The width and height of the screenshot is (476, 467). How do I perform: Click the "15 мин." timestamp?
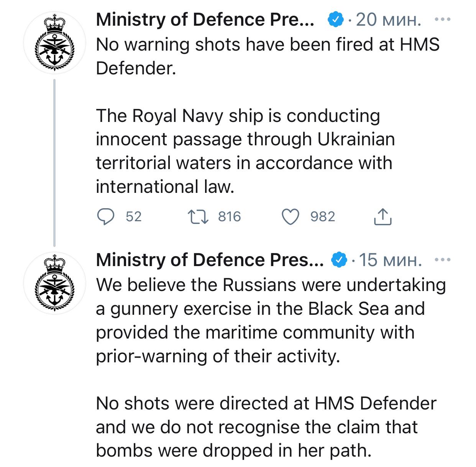click(391, 260)
